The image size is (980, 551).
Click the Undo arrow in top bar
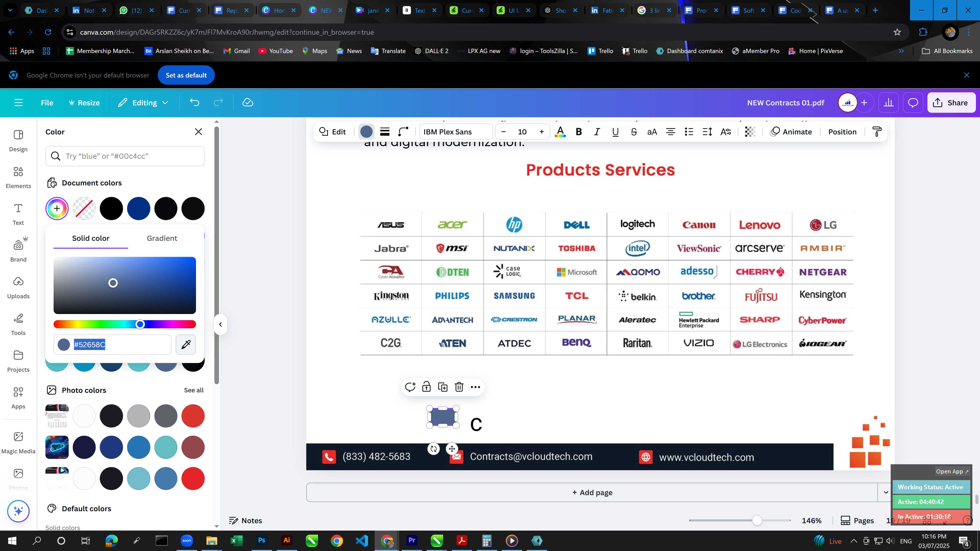click(x=194, y=103)
